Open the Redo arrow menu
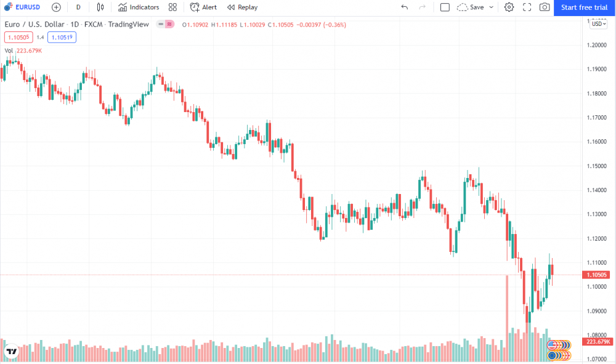This screenshot has height=364, width=616. click(x=422, y=7)
